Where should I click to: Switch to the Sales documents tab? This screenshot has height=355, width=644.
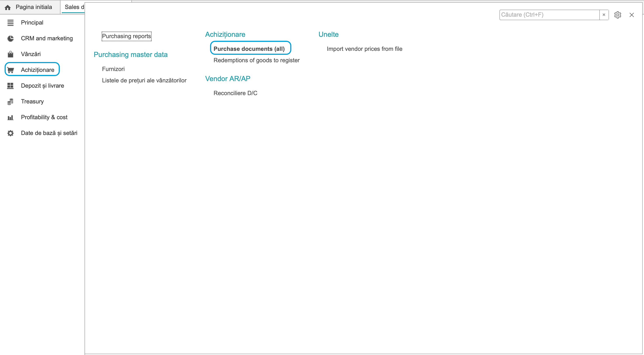pyautogui.click(x=73, y=7)
